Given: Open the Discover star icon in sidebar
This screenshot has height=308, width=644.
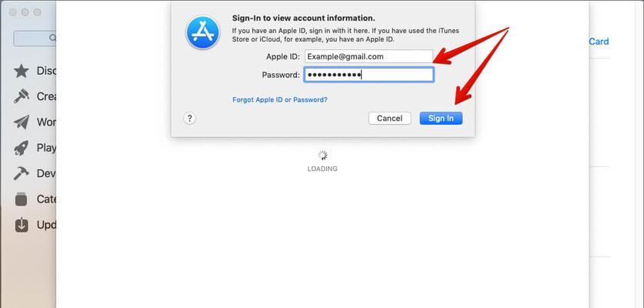Looking at the screenshot, I should pyautogui.click(x=21, y=71).
